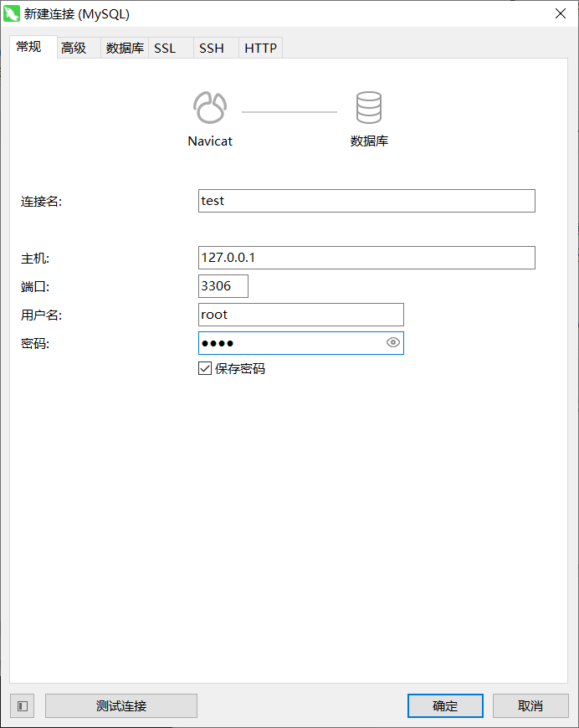The width and height of the screenshot is (579, 728).
Task: Click the 取消 button
Action: click(x=530, y=706)
